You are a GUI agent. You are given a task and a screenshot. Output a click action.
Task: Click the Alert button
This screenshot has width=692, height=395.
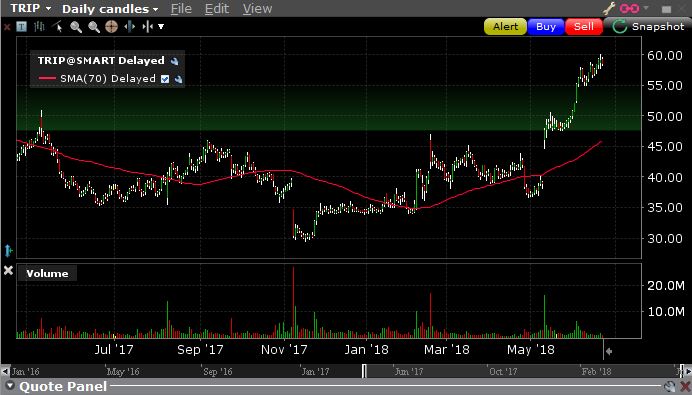coord(505,27)
